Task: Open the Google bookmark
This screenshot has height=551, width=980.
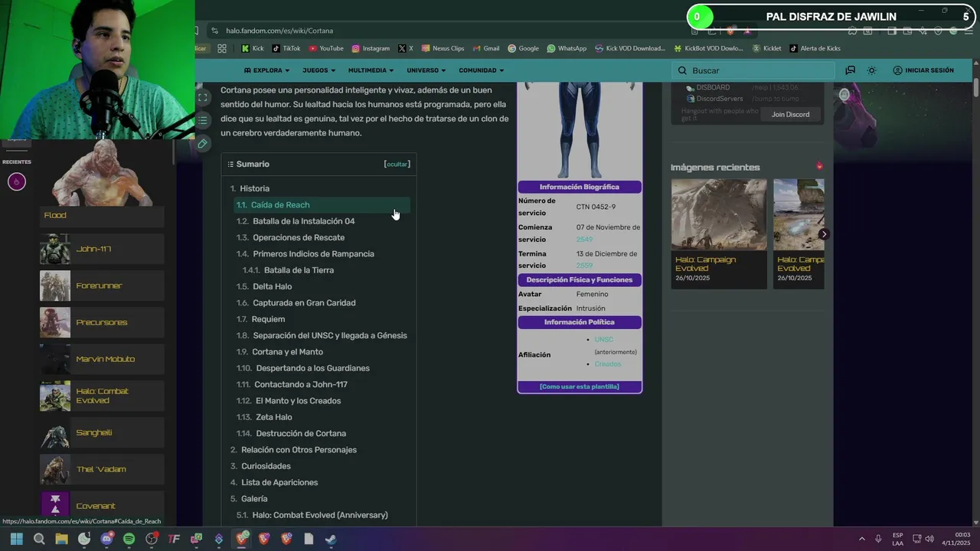Action: (x=523, y=48)
